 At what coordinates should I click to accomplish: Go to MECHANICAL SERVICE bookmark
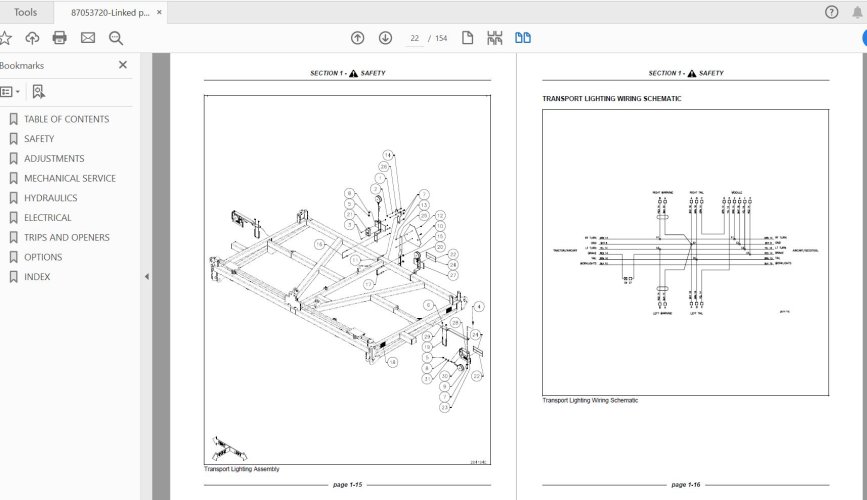[70, 178]
